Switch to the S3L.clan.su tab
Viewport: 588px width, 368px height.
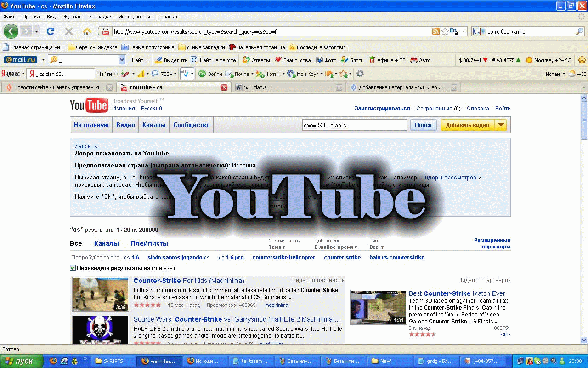tap(288, 87)
